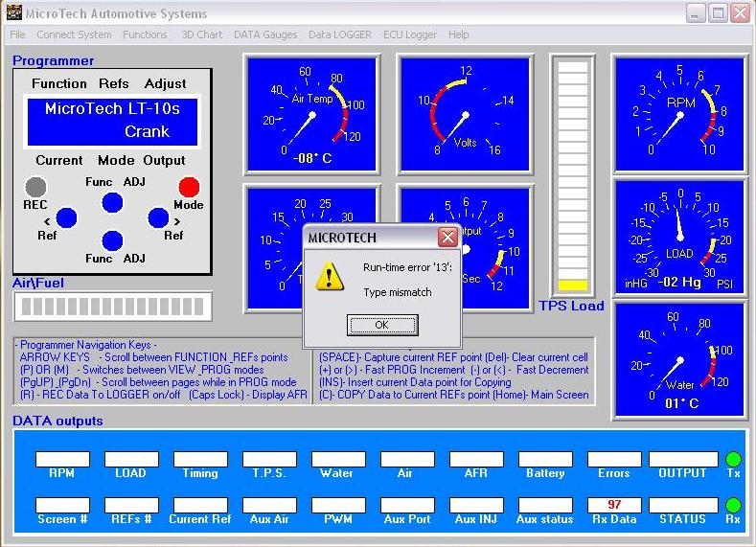Screen dimensions: 756x547
Task: Click the gray REC button
Action: click(x=35, y=186)
